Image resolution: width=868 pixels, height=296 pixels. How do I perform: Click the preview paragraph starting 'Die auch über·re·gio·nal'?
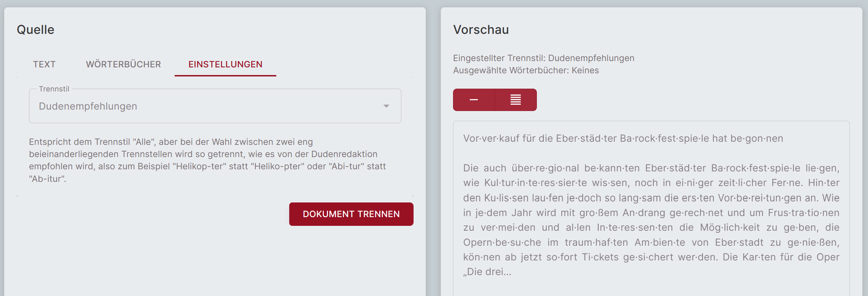click(x=651, y=220)
